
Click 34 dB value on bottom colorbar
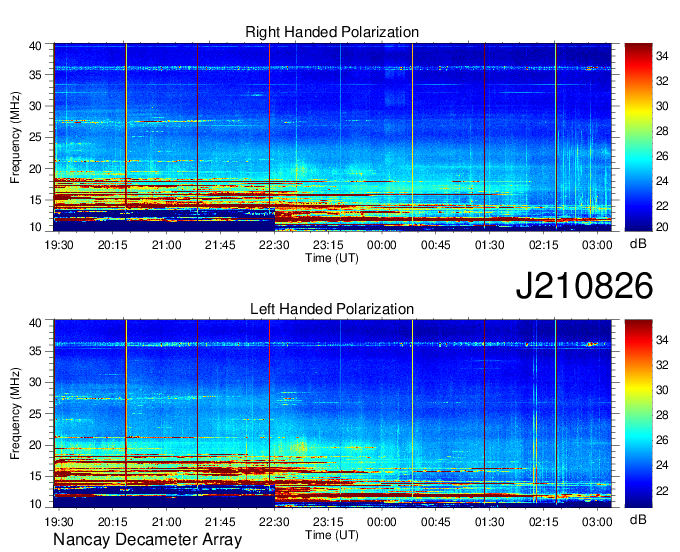point(662,340)
